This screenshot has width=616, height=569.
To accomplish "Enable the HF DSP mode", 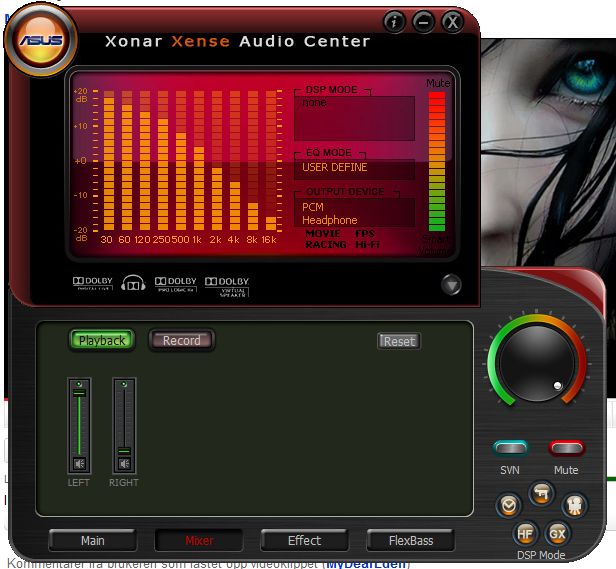I will click(525, 534).
